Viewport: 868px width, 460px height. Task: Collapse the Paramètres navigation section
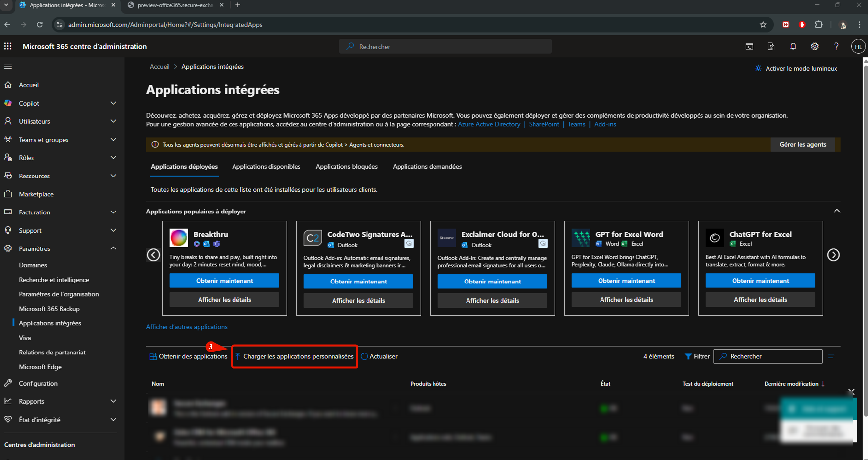[x=113, y=248]
